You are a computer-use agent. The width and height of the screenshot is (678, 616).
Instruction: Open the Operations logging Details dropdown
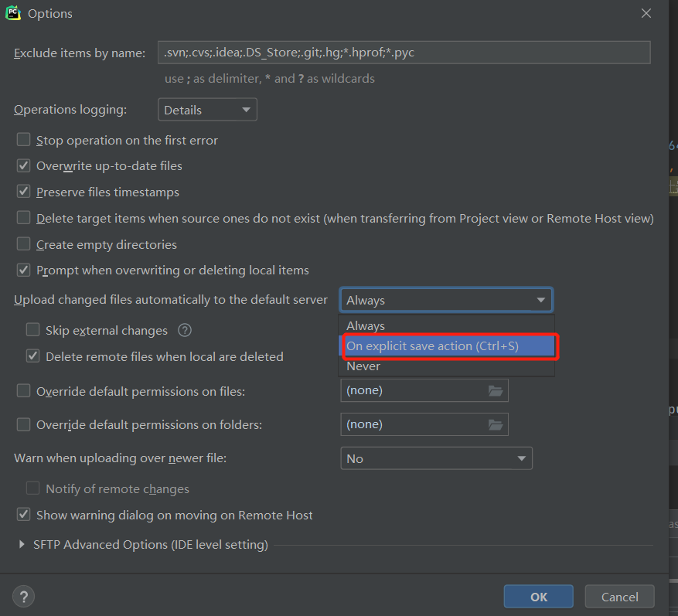(207, 110)
